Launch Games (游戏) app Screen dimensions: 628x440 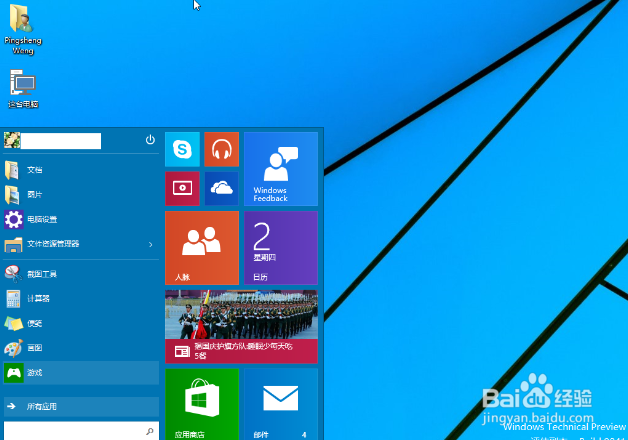pyautogui.click(x=81, y=373)
